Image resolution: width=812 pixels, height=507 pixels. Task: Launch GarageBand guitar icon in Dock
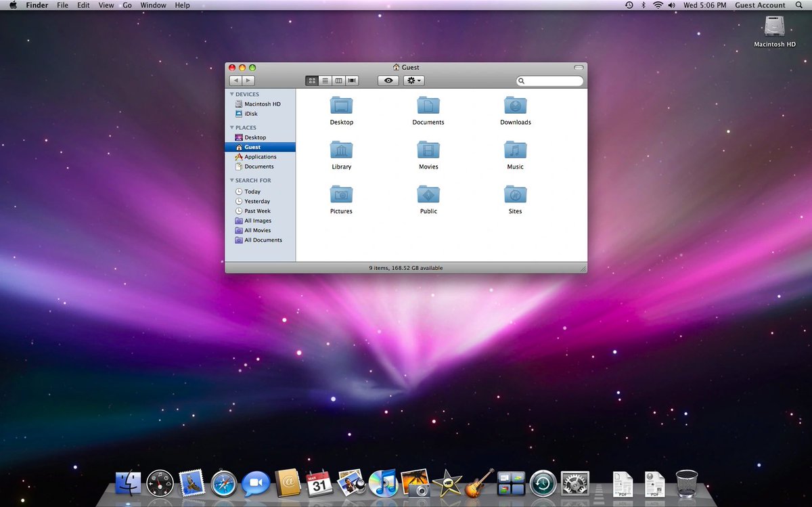click(480, 483)
